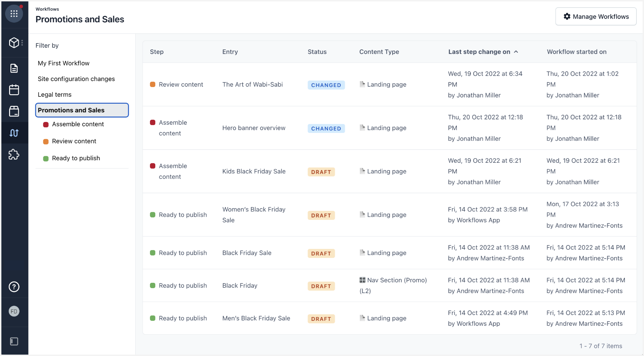Click the orange Review content swatch in the filter
This screenshot has height=356, width=644.
(46, 141)
